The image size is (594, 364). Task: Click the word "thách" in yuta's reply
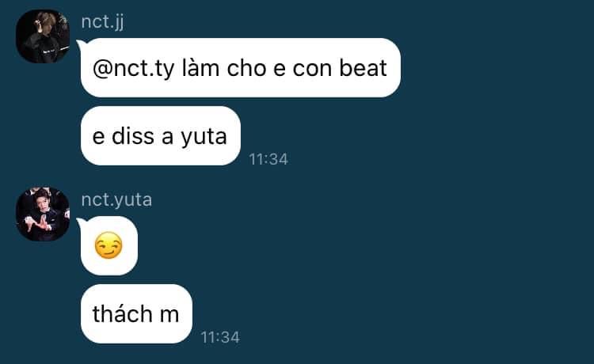pyautogui.click(x=122, y=313)
